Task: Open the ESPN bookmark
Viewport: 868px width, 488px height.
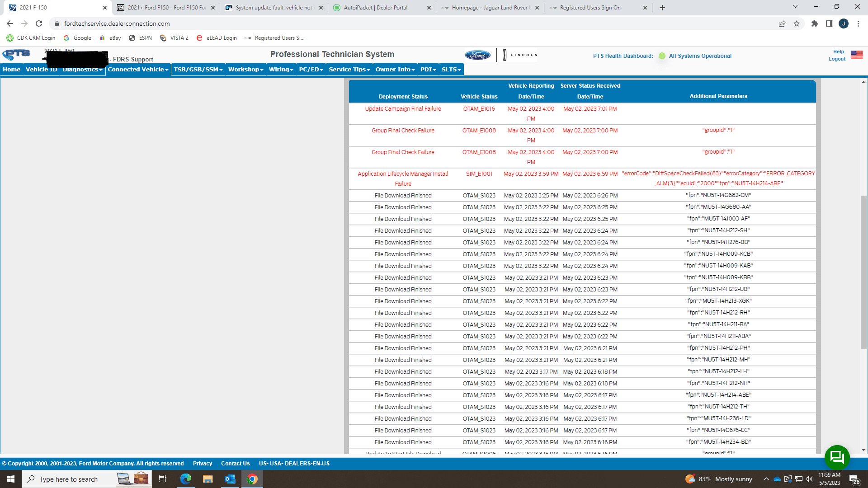Action: coord(140,38)
